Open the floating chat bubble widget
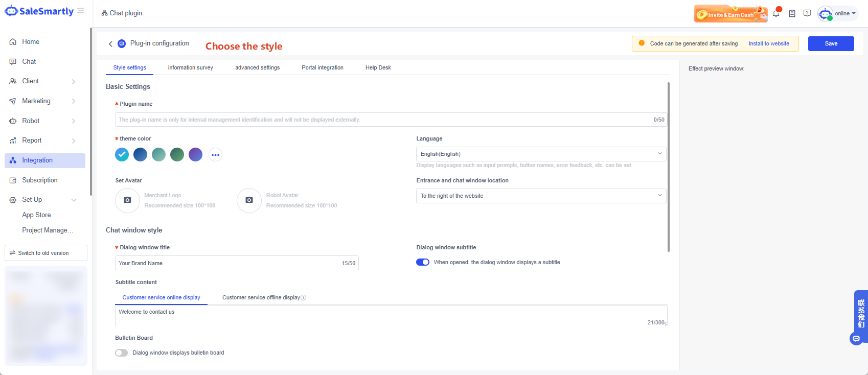Viewport: 868px width, 375px height. (x=856, y=338)
